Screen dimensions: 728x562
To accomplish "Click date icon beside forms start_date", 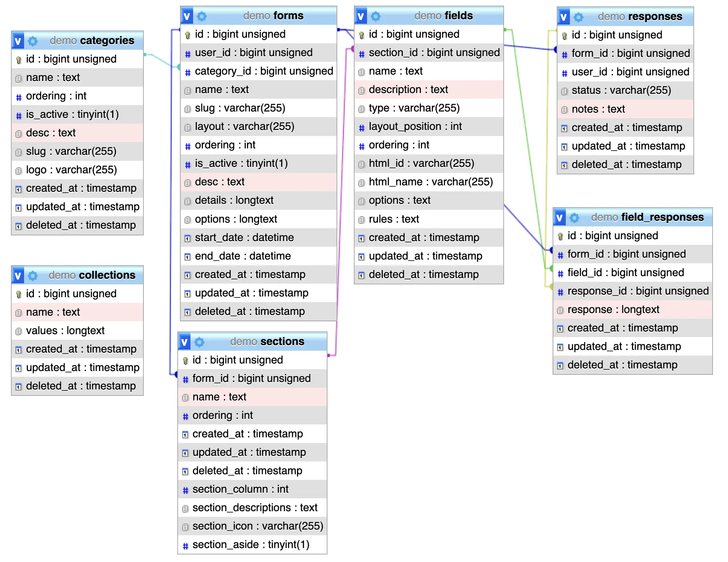I will [187, 238].
